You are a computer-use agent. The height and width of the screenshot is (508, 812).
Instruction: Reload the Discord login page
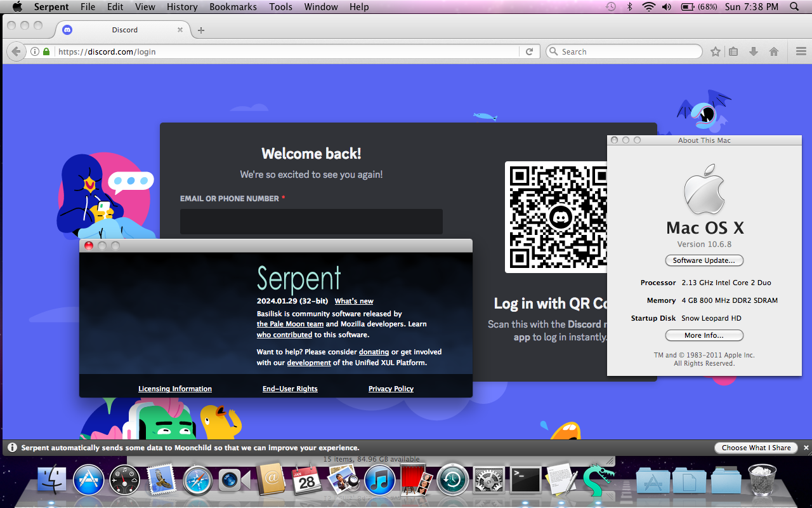click(x=529, y=51)
